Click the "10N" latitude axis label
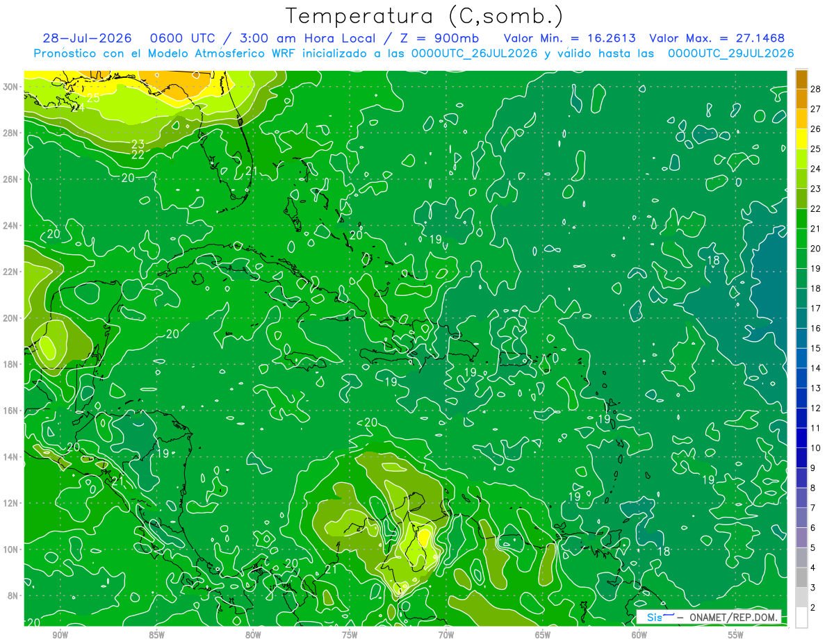 click(11, 550)
